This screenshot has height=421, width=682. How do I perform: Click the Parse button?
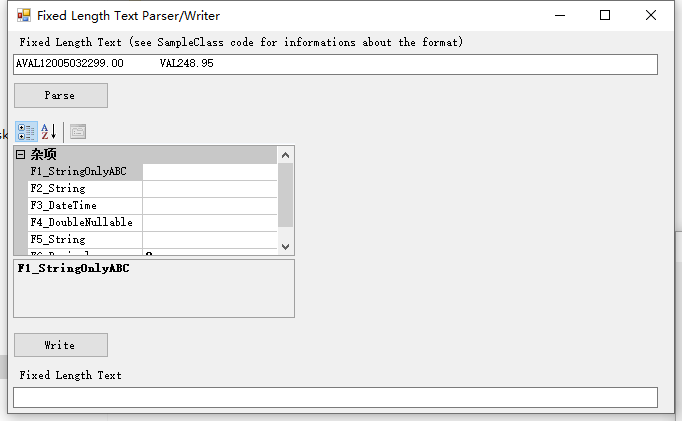pos(61,96)
